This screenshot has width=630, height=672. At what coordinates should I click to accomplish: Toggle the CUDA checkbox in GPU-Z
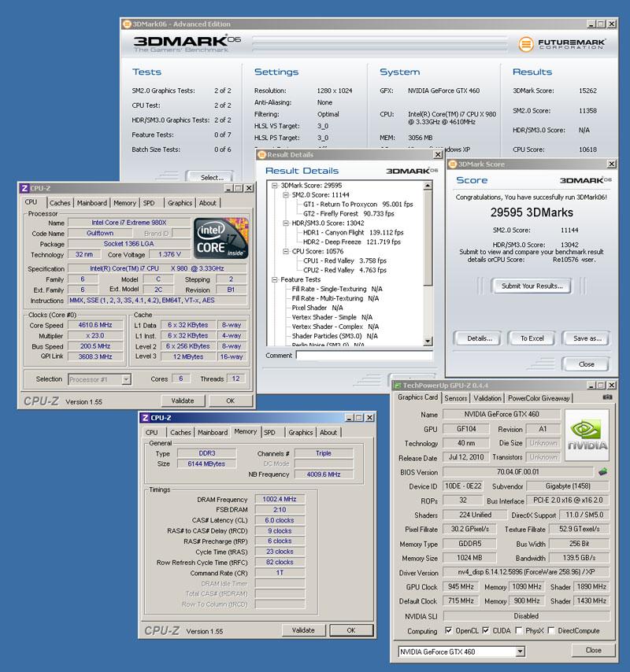pyautogui.click(x=485, y=630)
